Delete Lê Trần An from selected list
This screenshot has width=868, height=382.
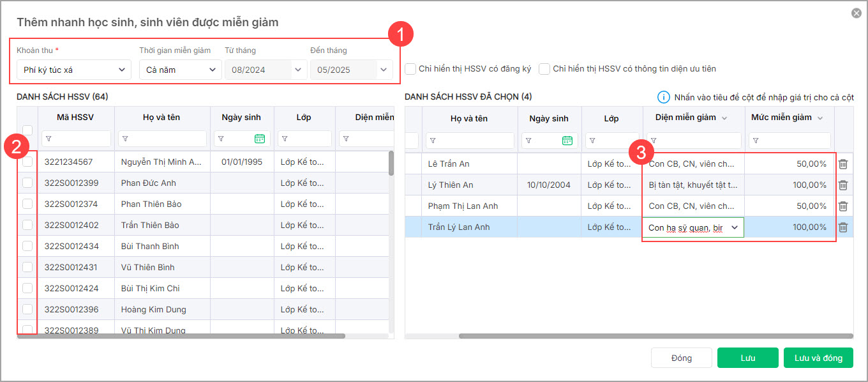(842, 164)
